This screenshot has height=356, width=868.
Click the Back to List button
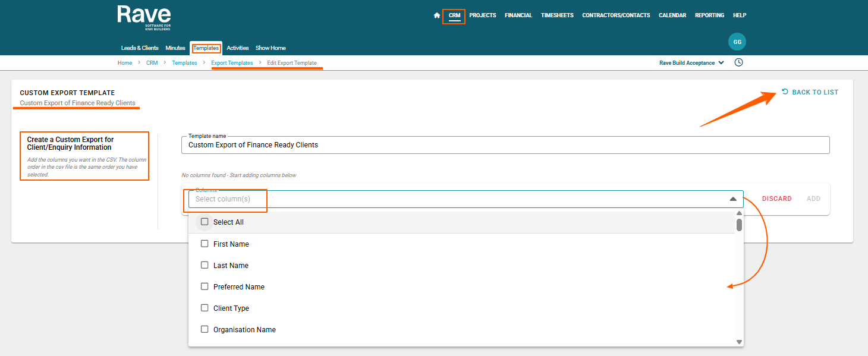pyautogui.click(x=810, y=92)
